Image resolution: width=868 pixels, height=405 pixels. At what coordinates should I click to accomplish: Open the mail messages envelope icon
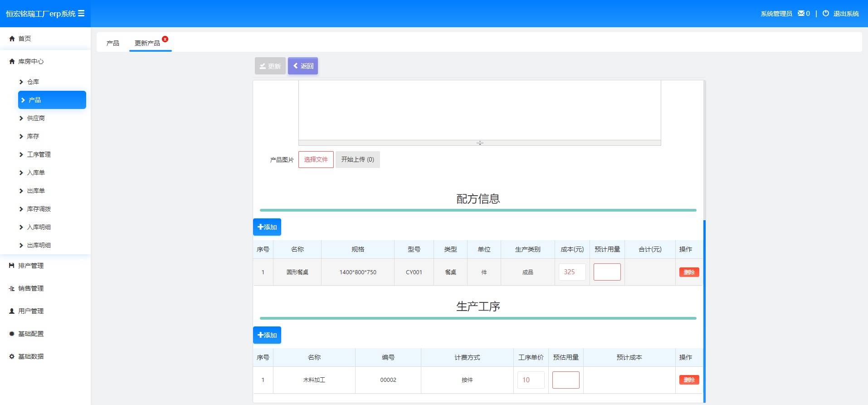(801, 14)
